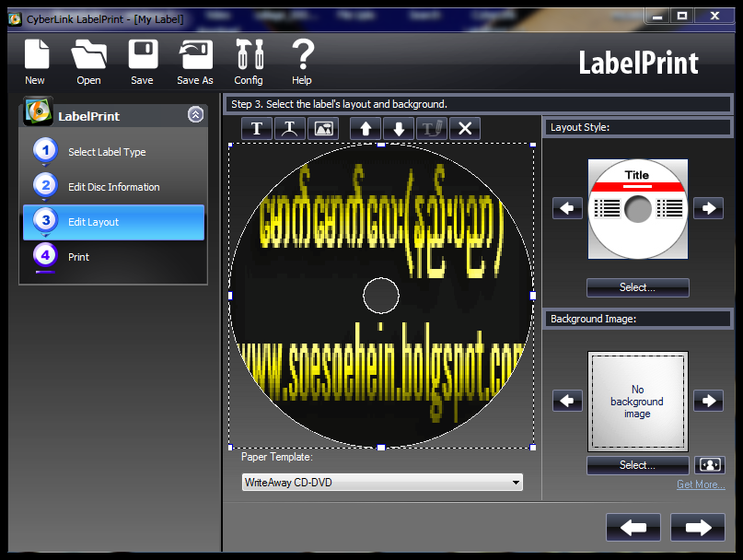743x560 pixels.
Task: Click the LabelPrint app icon in title bar
Action: click(16, 19)
